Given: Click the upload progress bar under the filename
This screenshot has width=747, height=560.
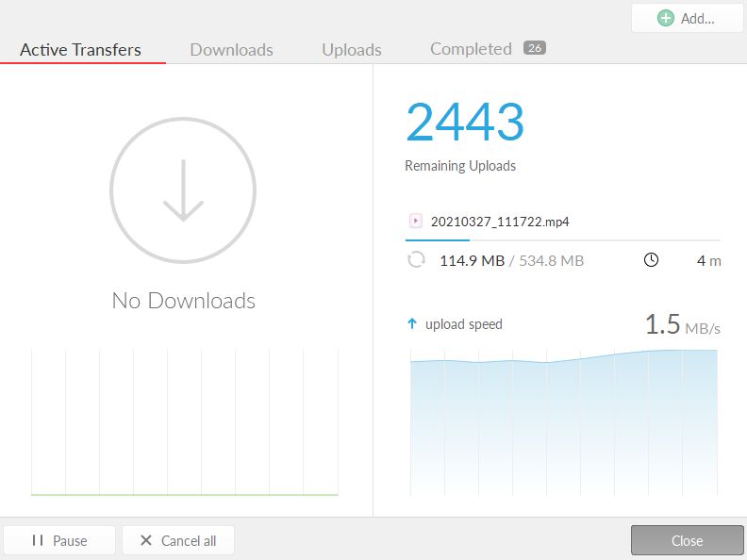Looking at the screenshot, I should tap(562, 240).
